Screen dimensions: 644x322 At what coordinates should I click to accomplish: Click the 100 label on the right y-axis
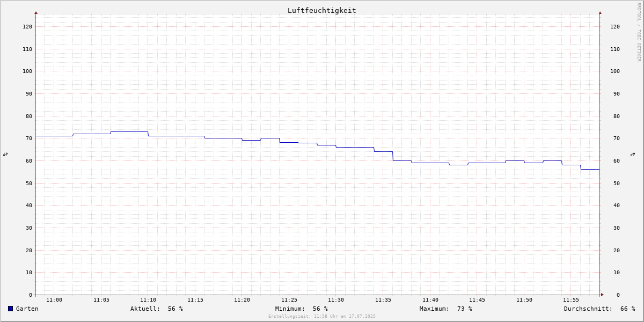615,71
